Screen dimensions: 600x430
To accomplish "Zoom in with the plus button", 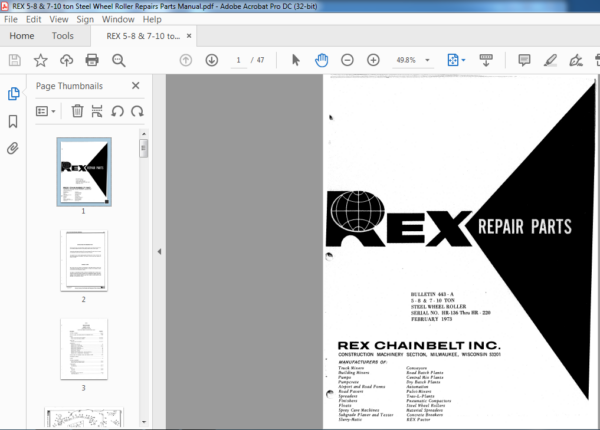I will (x=373, y=60).
